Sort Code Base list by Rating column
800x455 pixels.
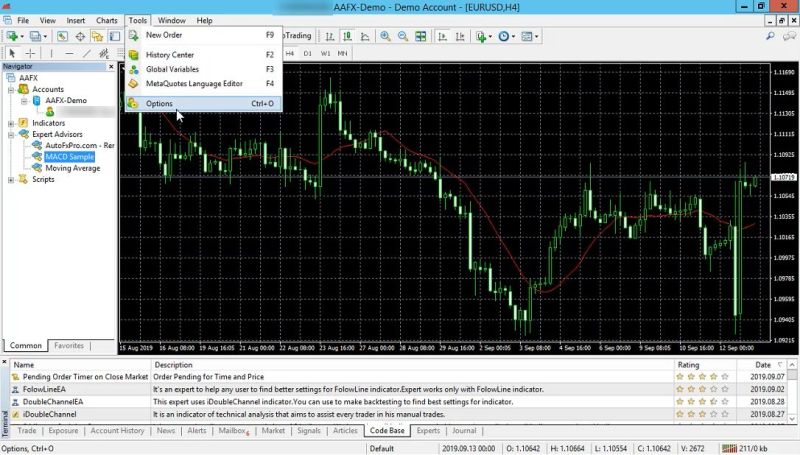point(688,365)
